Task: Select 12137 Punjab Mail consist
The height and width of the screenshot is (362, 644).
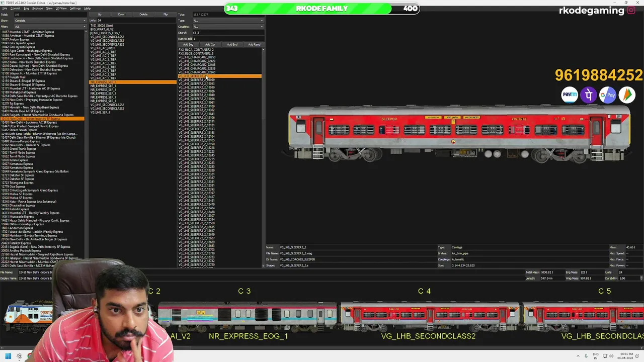Action: click(x=14, y=77)
